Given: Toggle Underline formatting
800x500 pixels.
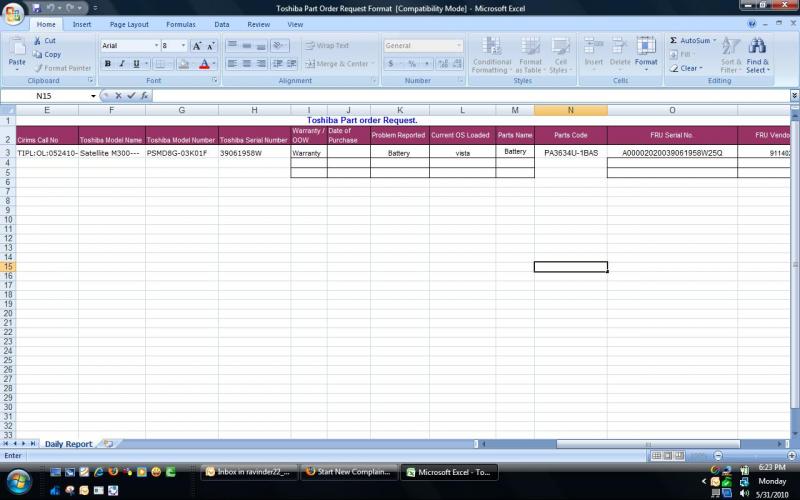Looking at the screenshot, I should 136,64.
